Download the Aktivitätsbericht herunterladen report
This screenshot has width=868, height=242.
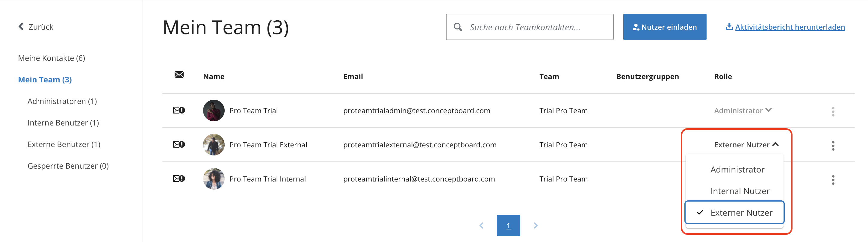(785, 27)
